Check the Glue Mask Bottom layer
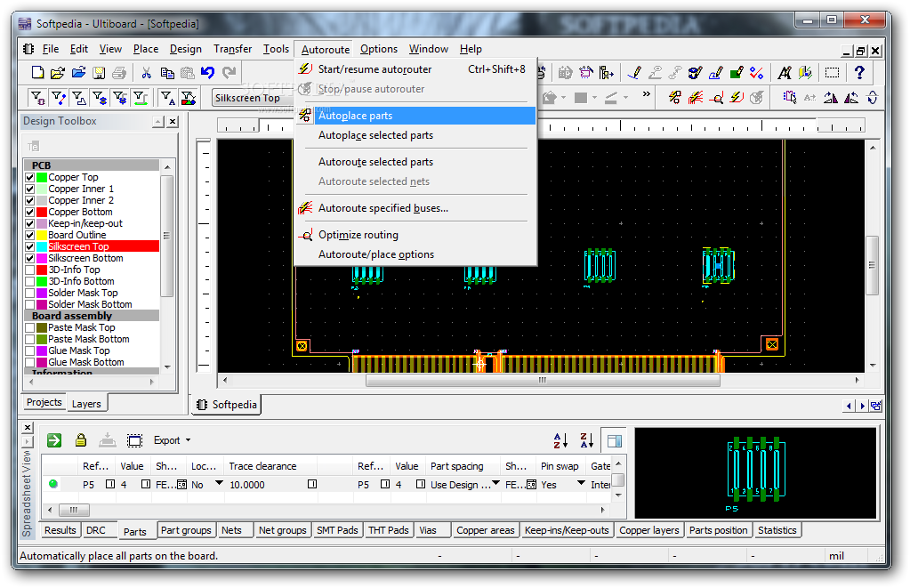Image resolution: width=910 pixels, height=588 pixels. pyautogui.click(x=30, y=362)
